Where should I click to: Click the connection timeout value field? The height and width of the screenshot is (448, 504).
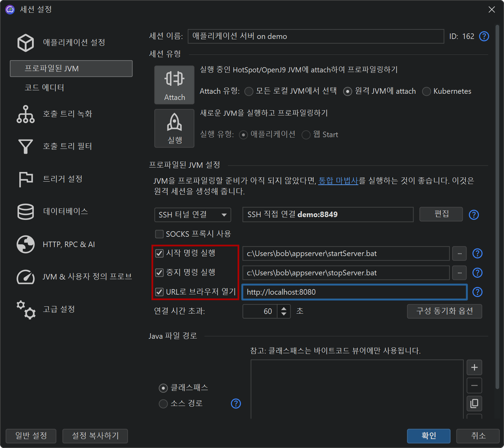point(260,311)
